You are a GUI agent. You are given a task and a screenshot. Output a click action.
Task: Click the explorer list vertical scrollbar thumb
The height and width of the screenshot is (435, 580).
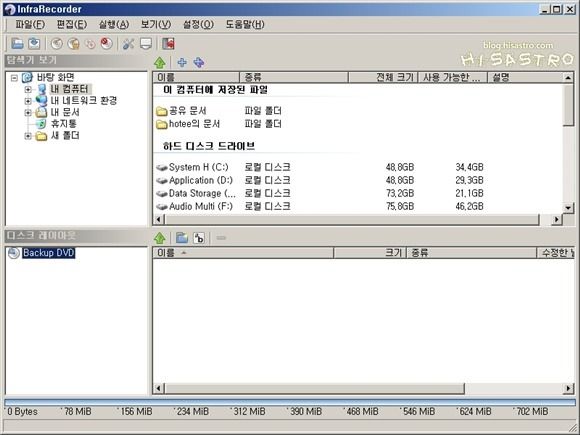pyautogui.click(x=569, y=105)
